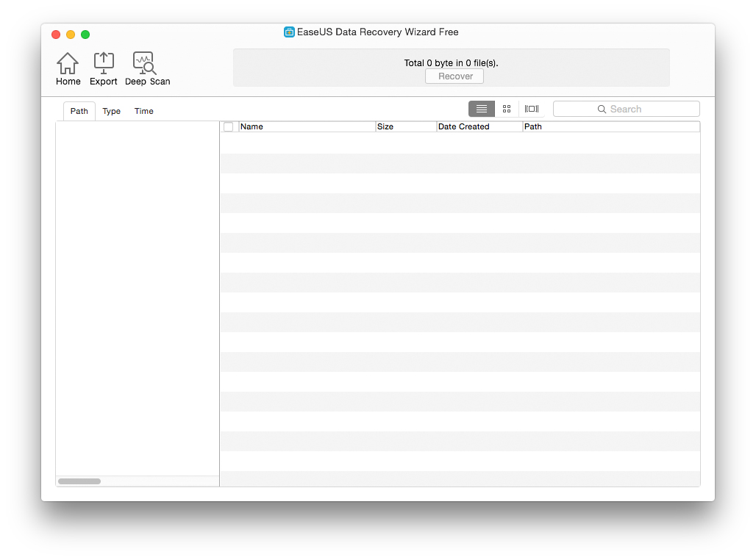
Task: Minimize the window with yellow button
Action: point(71,35)
